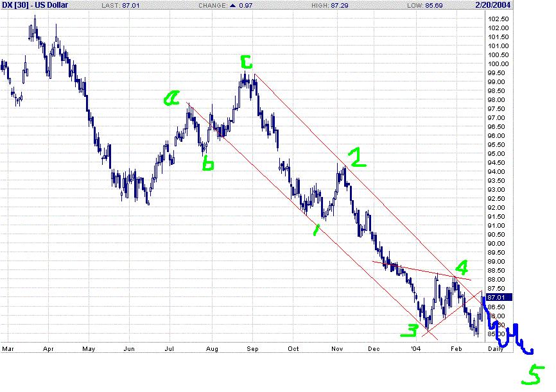Click the 102.00 price axis label

pyautogui.click(x=498, y=28)
